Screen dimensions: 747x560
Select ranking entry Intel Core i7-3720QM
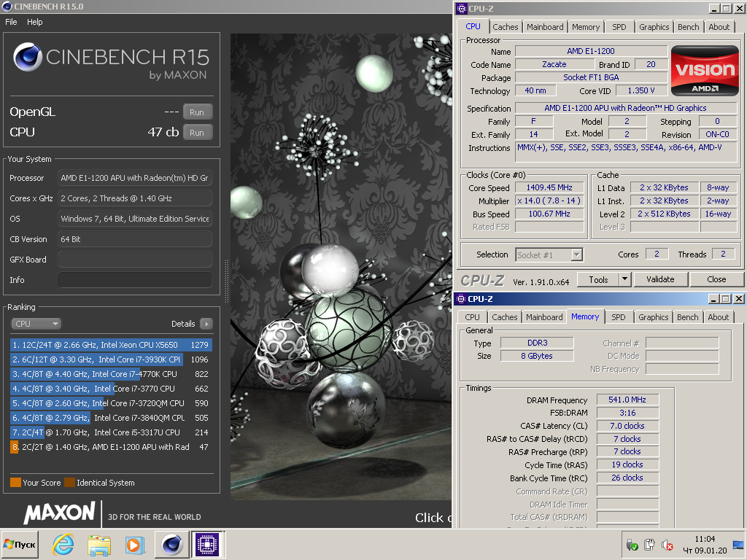(111, 403)
